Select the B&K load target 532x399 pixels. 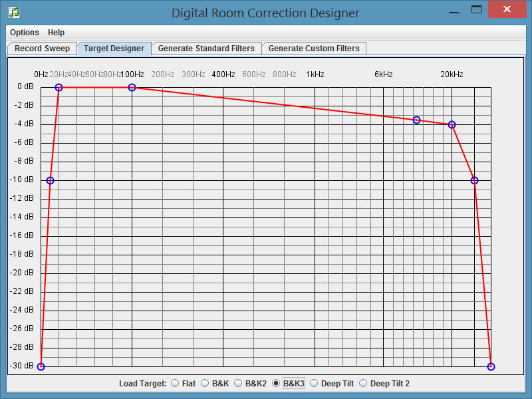(x=205, y=383)
